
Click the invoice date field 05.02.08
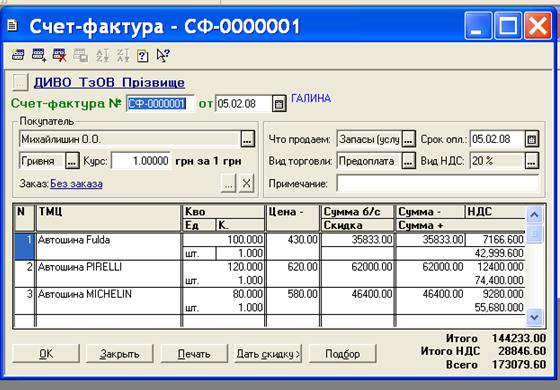click(244, 104)
